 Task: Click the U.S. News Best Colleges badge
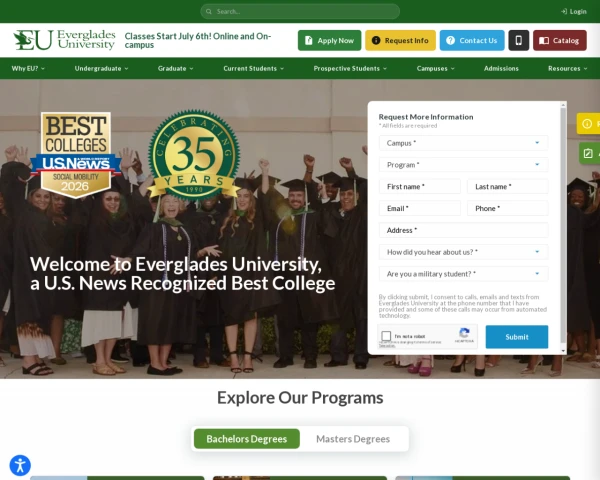pyautogui.click(x=76, y=155)
